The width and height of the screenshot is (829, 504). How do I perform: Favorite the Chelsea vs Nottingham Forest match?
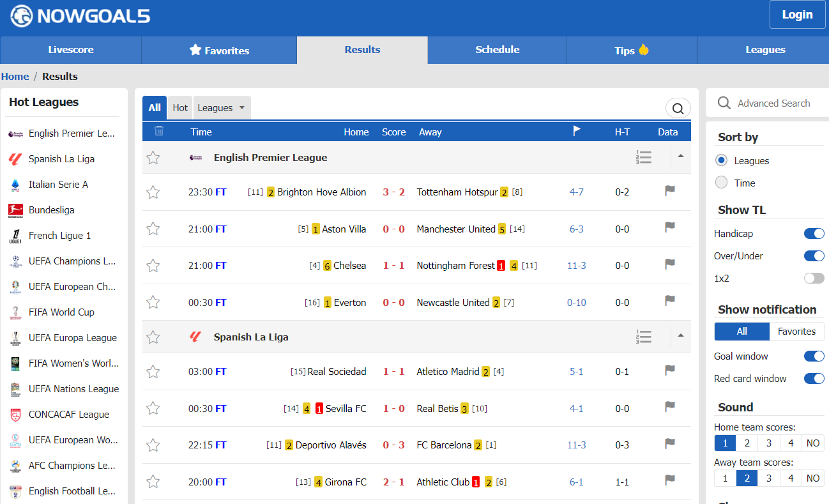[x=153, y=266]
